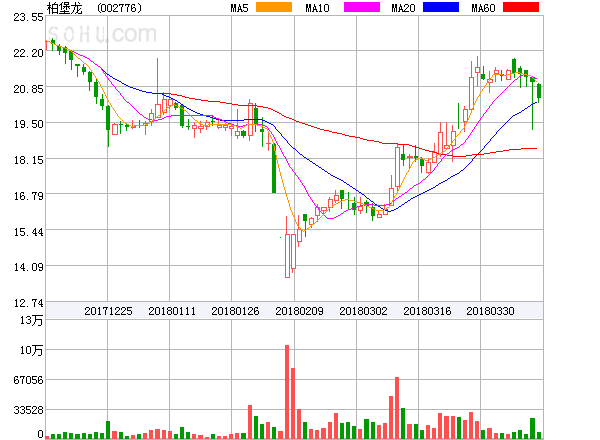The image size is (600, 440).
Task: Click the MA20 legend label
Action: pos(403,8)
